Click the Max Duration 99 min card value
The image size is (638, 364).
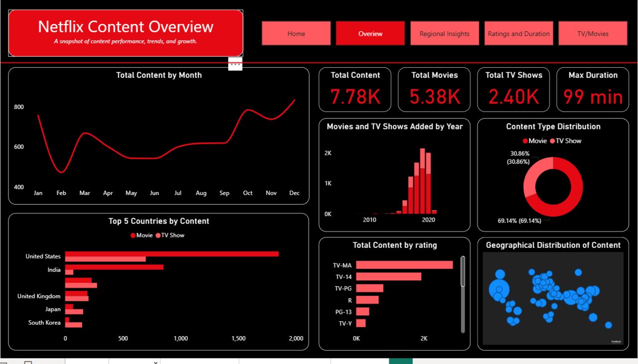pos(593,97)
